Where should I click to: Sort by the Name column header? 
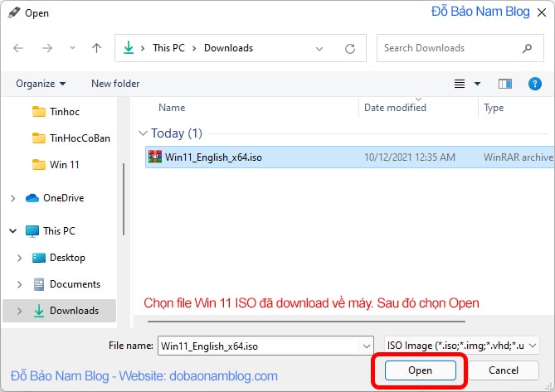pos(172,108)
